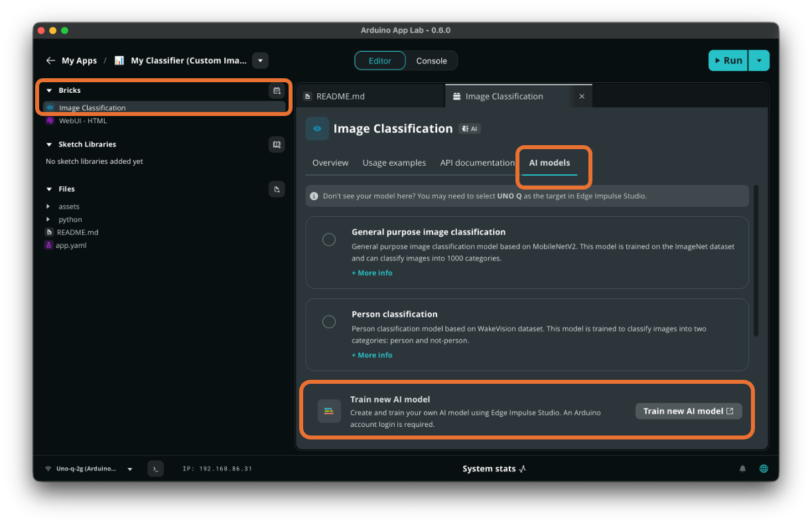
Task: Expand the python folder
Action: tap(48, 219)
